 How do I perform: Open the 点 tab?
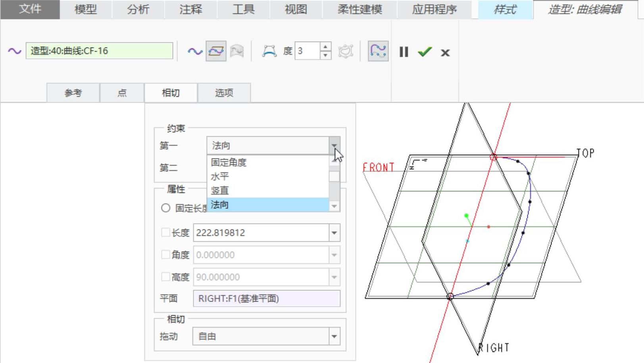click(x=122, y=93)
